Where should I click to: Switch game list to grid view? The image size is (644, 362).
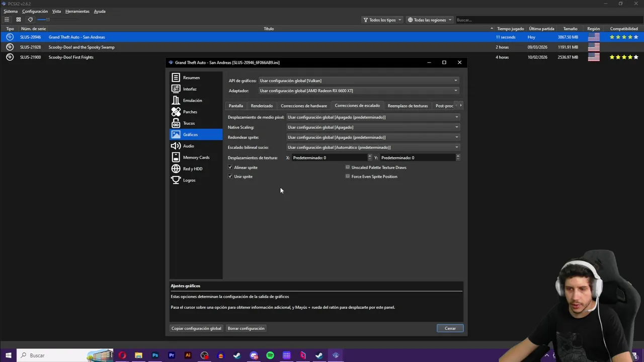(18, 20)
